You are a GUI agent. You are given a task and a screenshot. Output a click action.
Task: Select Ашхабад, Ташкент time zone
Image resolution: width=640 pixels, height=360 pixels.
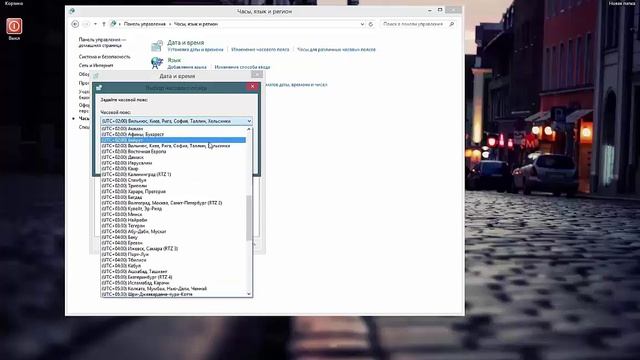(173, 271)
